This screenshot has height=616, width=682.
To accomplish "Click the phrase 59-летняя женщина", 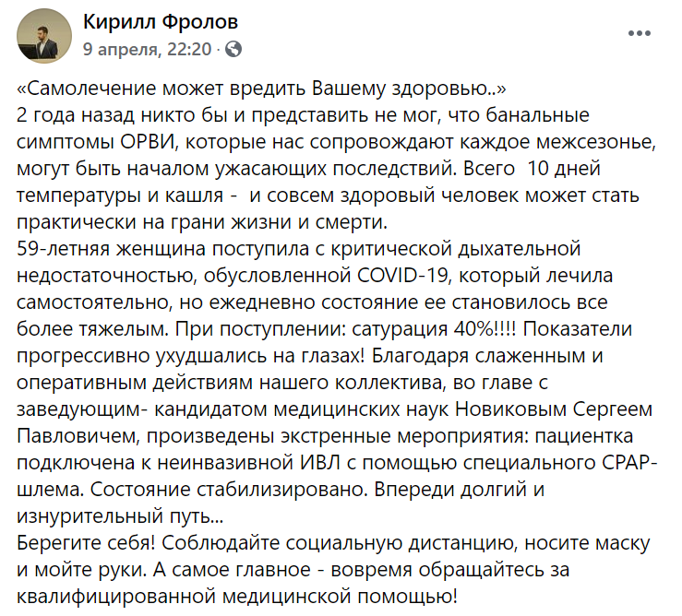I will coord(111,249).
